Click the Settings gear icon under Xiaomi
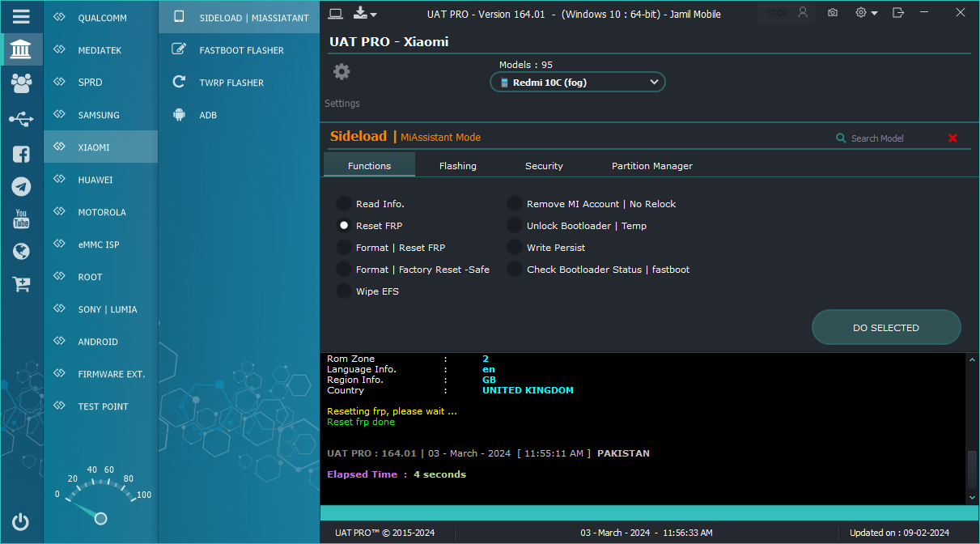 [x=342, y=72]
